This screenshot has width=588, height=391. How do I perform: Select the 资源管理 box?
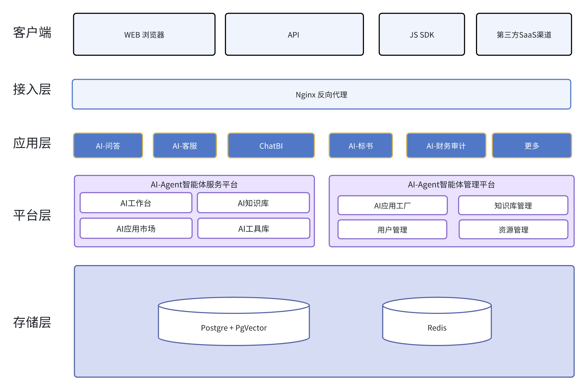(513, 230)
